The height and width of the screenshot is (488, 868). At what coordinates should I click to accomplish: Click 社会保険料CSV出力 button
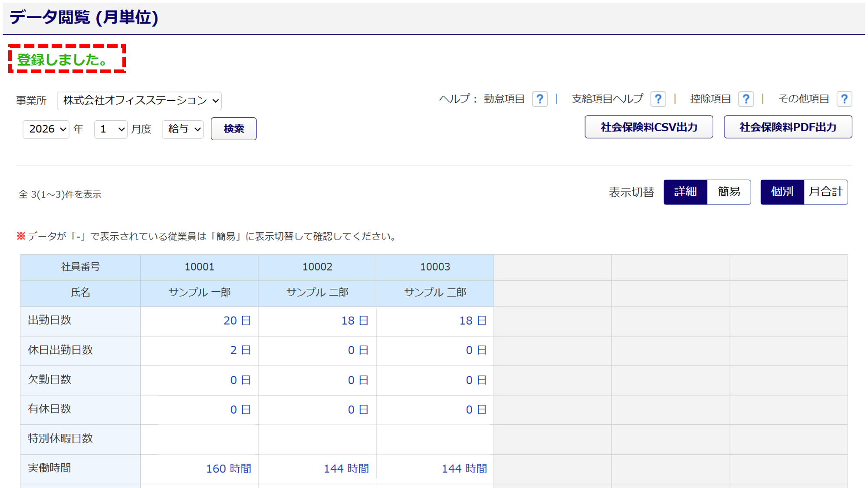pos(648,127)
